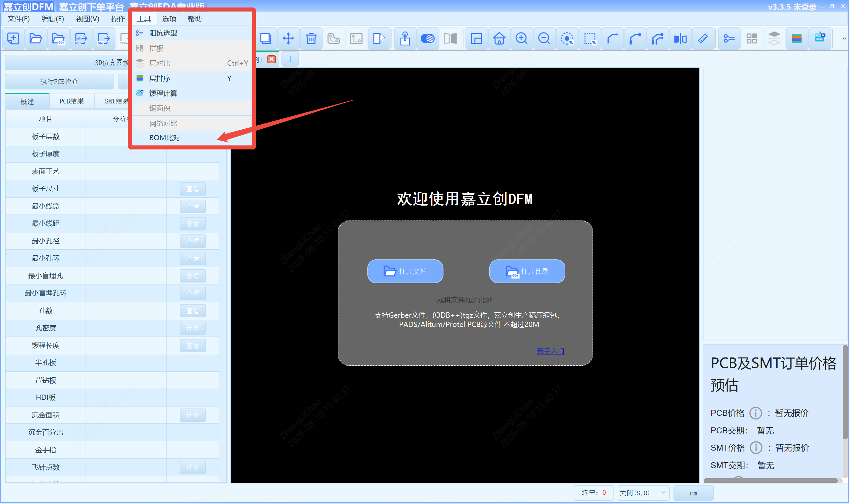
Task: Close the open document tab via red X
Action: [271, 59]
